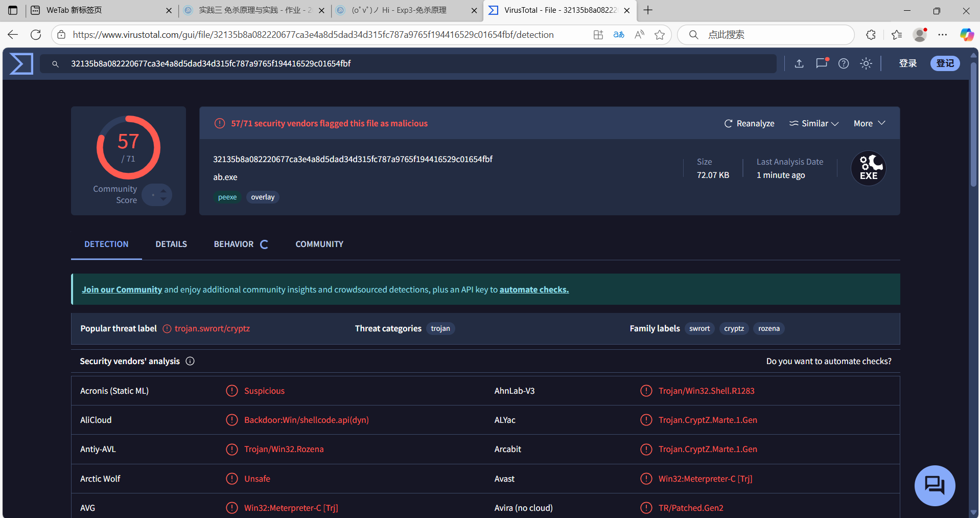
Task: Click the translate page icon
Action: tap(619, 35)
